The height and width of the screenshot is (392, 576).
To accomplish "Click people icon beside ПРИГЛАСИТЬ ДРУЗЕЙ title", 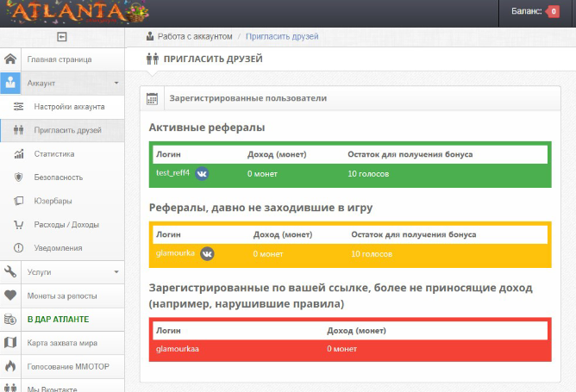I will (x=153, y=59).
